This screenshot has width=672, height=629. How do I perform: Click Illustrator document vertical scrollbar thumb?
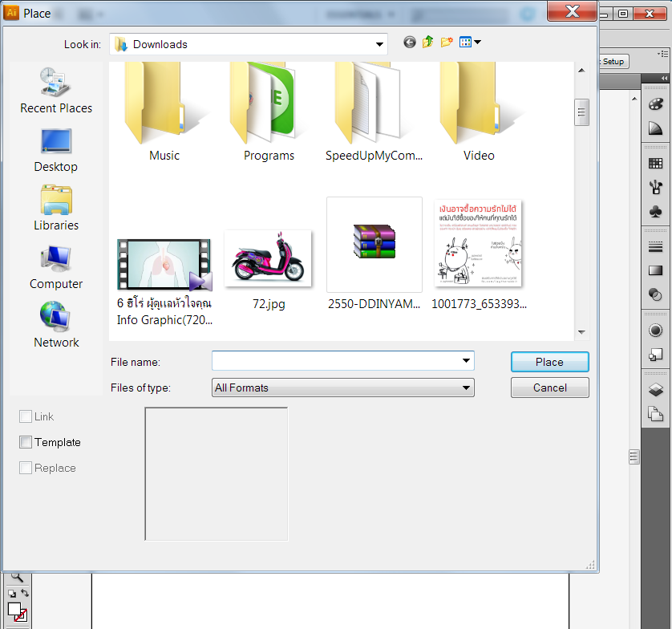click(634, 457)
